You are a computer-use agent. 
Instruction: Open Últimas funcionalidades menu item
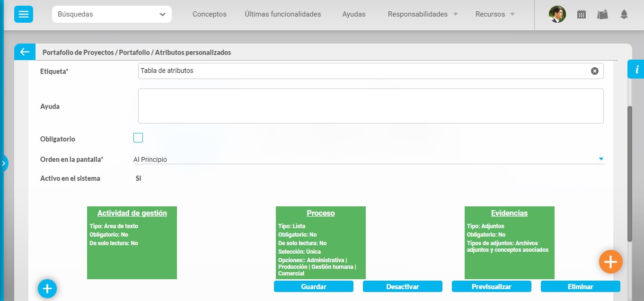pyautogui.click(x=282, y=14)
